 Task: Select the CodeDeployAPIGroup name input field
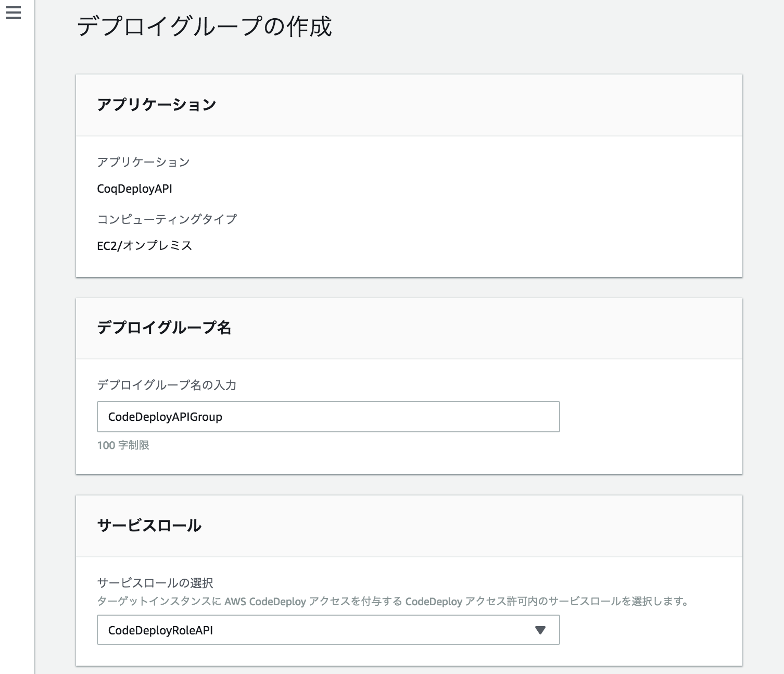coord(328,417)
